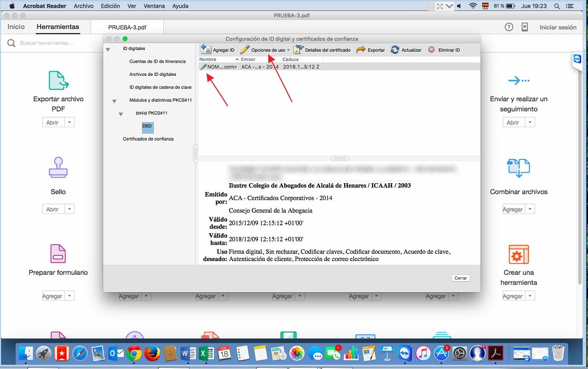Switch to the Herramientas tab
588x369 pixels.
58,27
